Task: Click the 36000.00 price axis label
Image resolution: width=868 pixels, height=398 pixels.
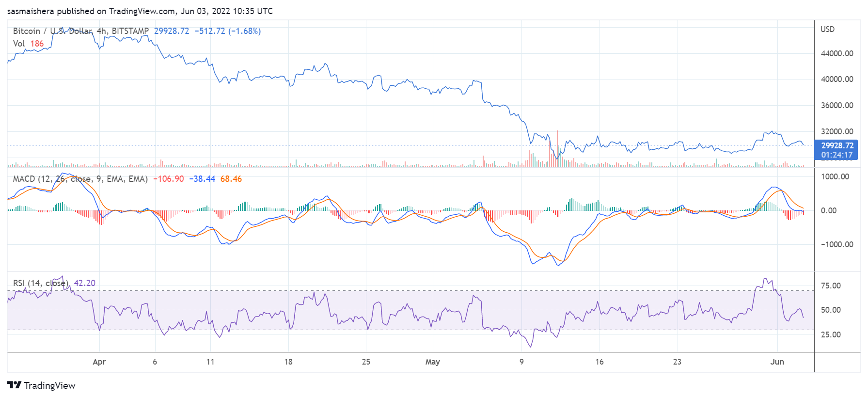Action: coord(837,105)
